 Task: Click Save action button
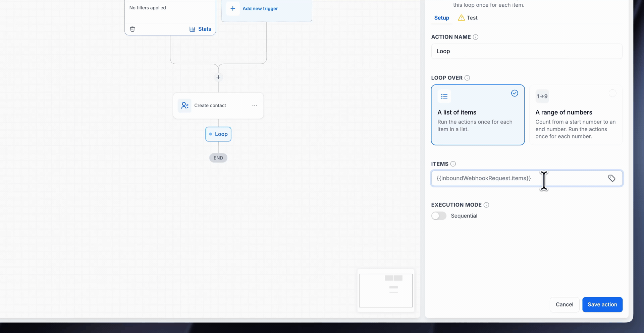point(602,305)
